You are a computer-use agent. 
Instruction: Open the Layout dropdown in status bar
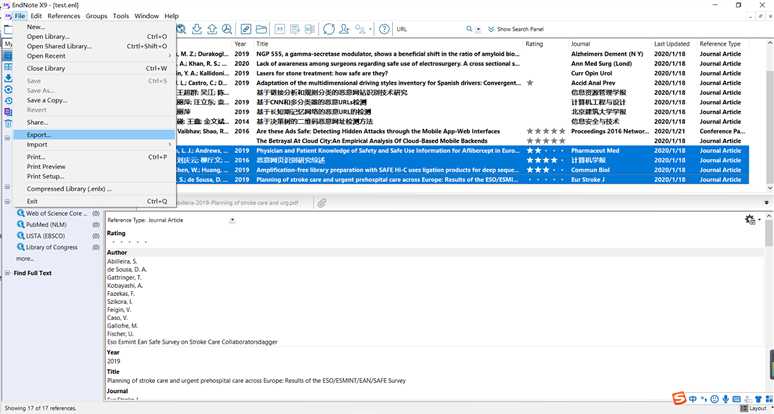click(754, 409)
